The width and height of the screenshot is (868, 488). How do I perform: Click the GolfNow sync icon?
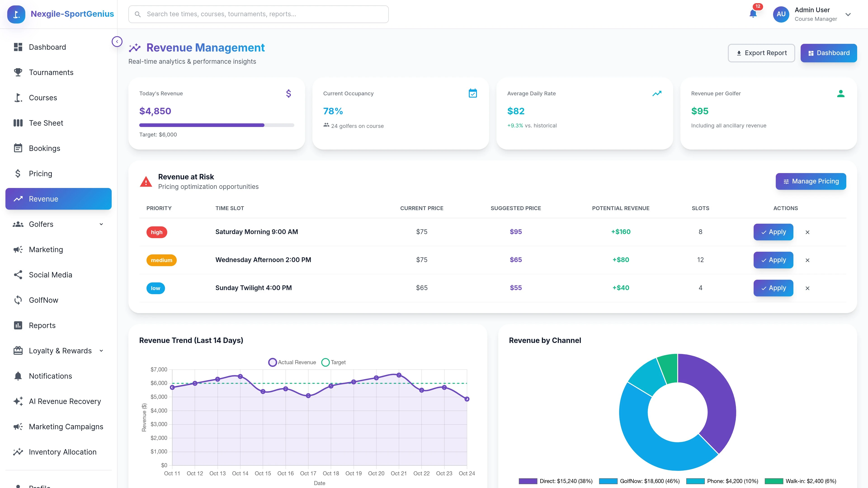point(18,300)
